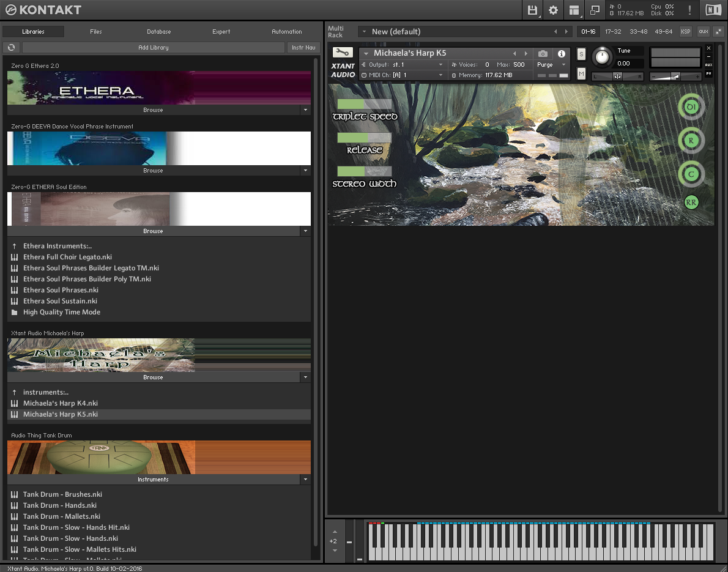This screenshot has width=728, height=572.
Task: Open dropdown arrow for DEEVA library Browse bar
Action: tap(305, 171)
